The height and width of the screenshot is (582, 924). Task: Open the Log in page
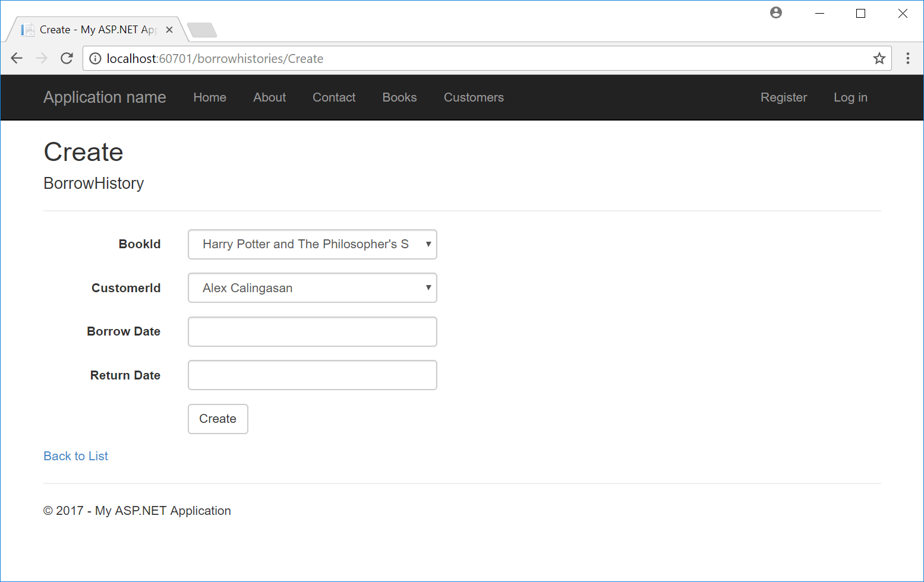pyautogui.click(x=850, y=97)
